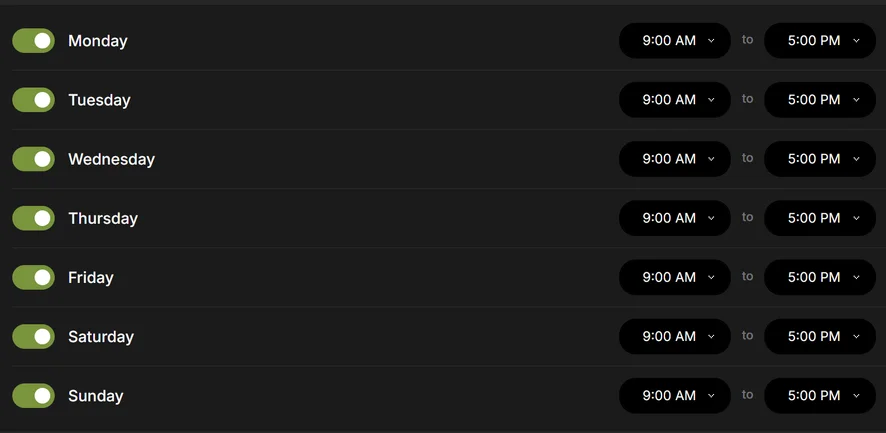Toggle Wednesday availability off
Image resolution: width=886 pixels, height=433 pixels.
[33, 159]
